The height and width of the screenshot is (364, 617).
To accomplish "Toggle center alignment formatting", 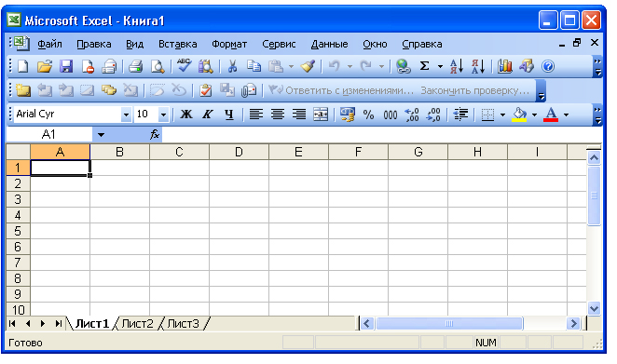I will [x=278, y=115].
